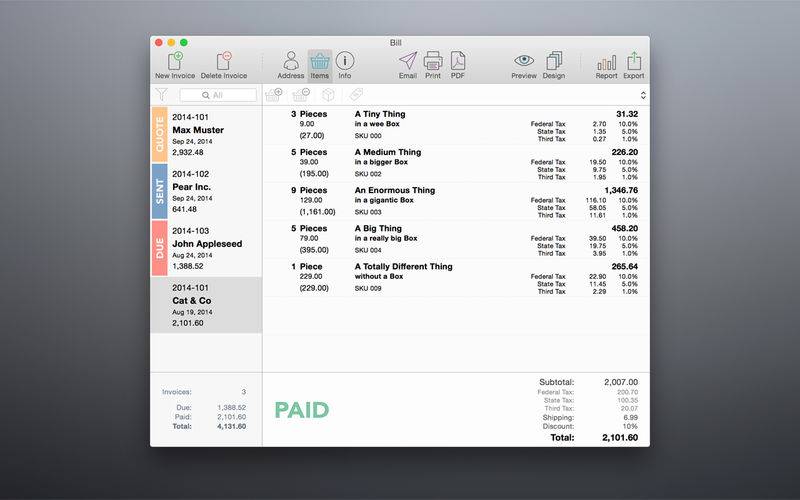Select the A Medium Thing item row
Image resolution: width=800 pixels, height=500 pixels.
click(x=456, y=163)
